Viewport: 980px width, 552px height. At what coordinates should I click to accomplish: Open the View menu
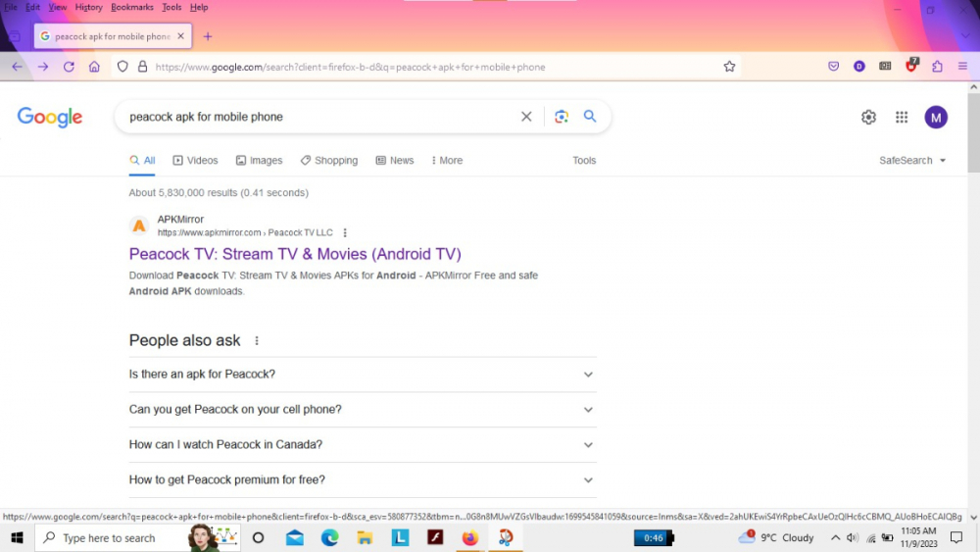pyautogui.click(x=58, y=7)
